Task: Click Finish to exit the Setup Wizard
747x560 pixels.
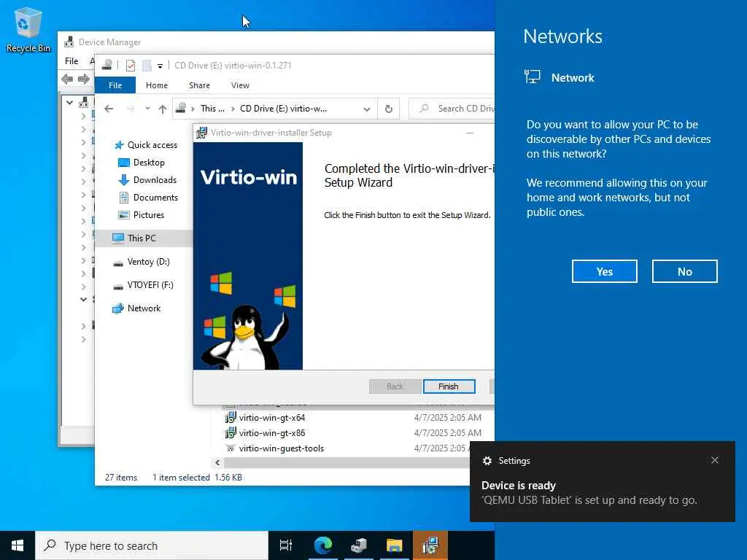Action: pyautogui.click(x=449, y=386)
